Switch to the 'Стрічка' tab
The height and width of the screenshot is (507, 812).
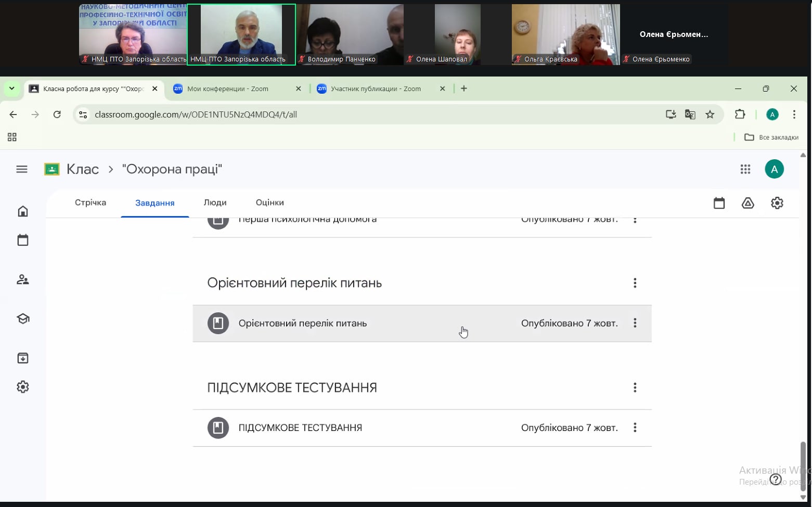91,202
